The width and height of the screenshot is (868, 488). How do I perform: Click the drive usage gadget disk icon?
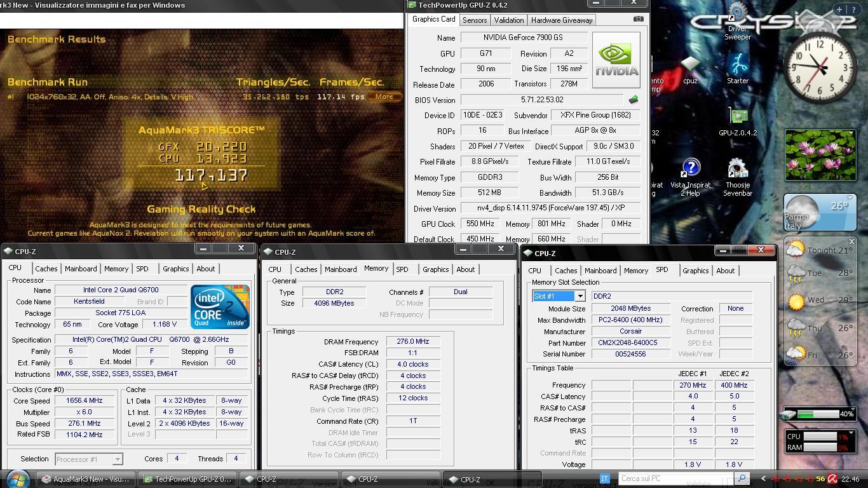[789, 415]
